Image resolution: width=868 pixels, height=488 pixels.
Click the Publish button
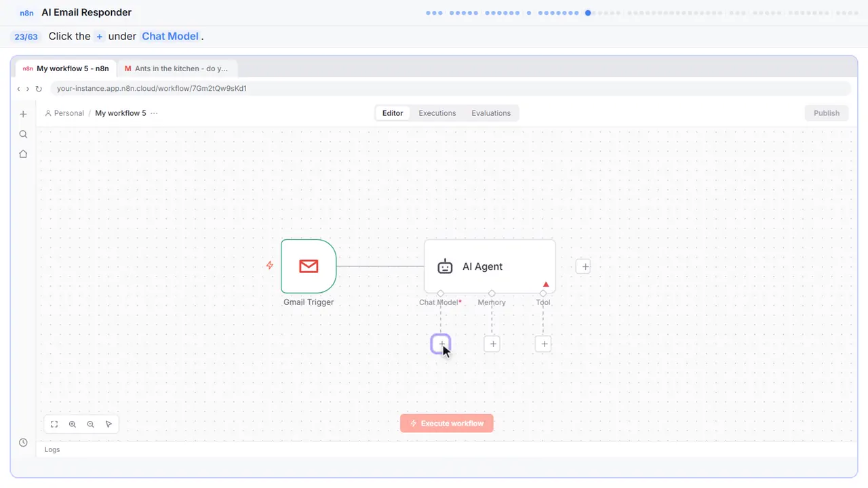click(827, 113)
